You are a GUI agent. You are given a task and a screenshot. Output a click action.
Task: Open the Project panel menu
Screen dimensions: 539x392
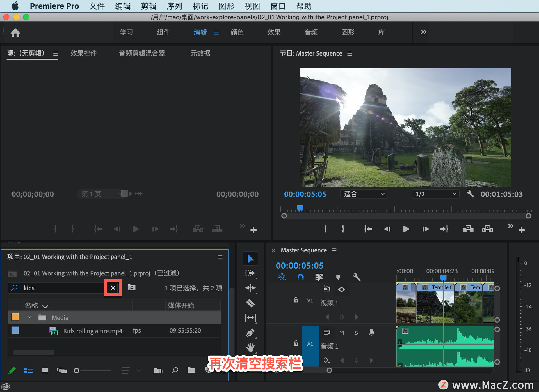point(220,257)
